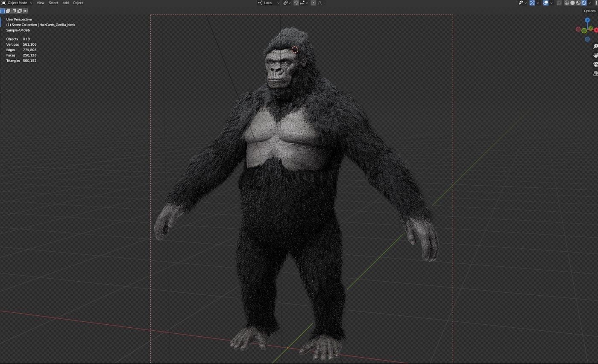The height and width of the screenshot is (364, 598).
Task: Click the 'HairCards_Gorilla_Neck' collection text
Action: pos(57,25)
